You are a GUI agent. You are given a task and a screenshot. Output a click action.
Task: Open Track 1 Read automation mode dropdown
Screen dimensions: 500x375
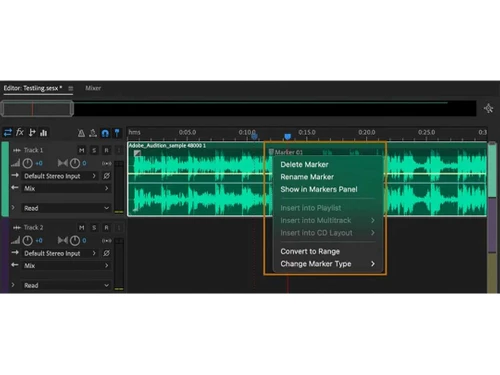pos(66,208)
